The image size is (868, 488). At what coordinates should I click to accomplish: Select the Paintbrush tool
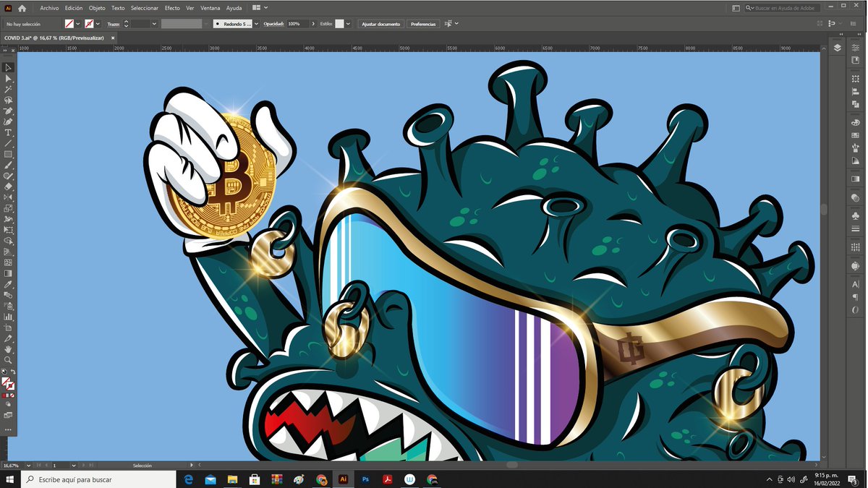9,165
